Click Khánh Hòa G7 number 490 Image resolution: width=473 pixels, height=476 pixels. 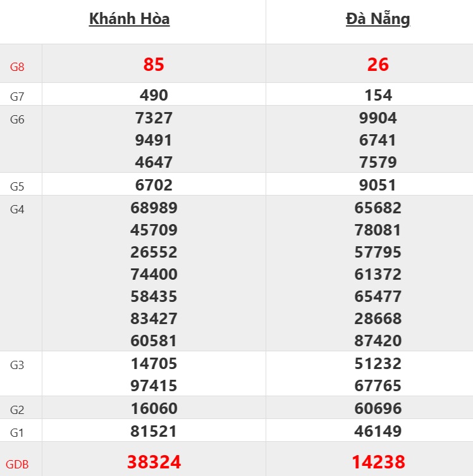click(154, 96)
